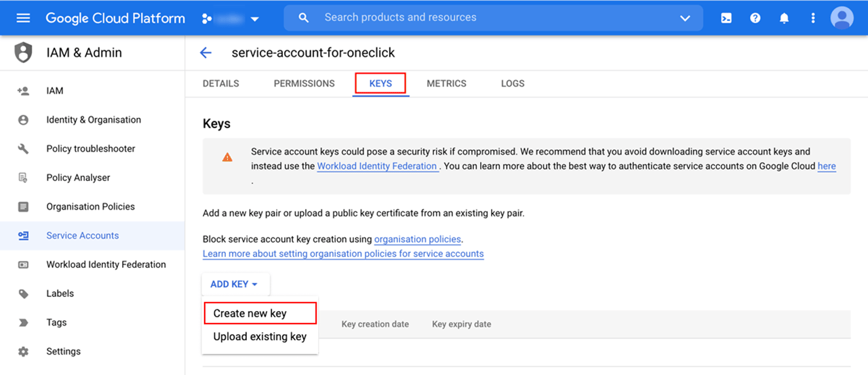Click the Policy troubleshooter wrench icon

click(24, 149)
